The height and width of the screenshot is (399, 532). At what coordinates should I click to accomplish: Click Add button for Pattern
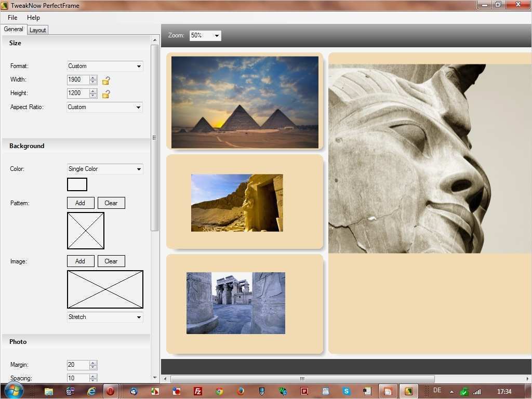coord(81,203)
